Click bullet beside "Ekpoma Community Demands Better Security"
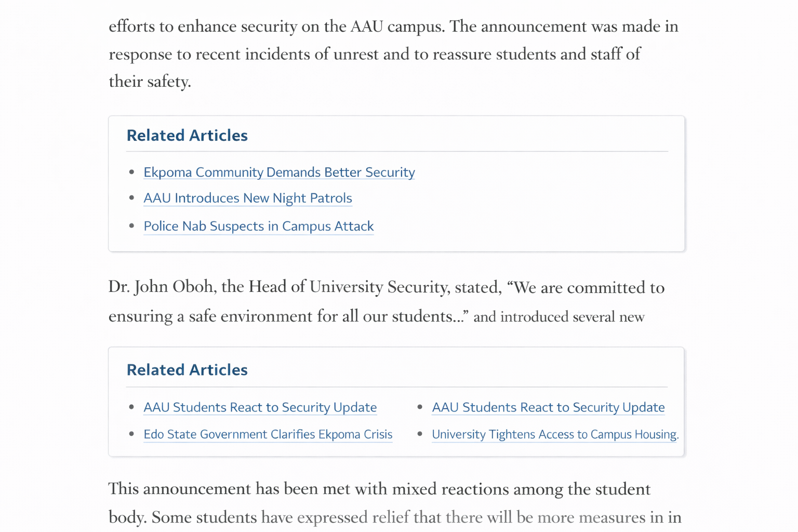The width and height of the screenshot is (798, 532). (x=132, y=172)
